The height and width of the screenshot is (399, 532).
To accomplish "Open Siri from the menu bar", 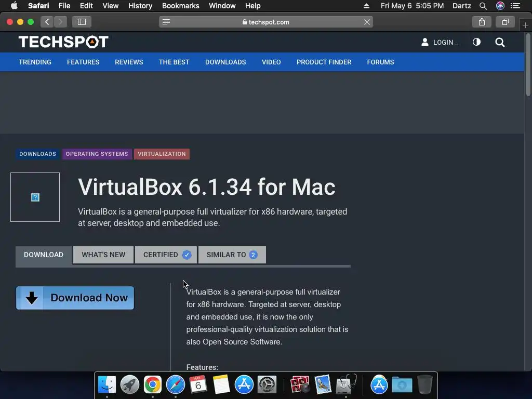I will [500, 6].
